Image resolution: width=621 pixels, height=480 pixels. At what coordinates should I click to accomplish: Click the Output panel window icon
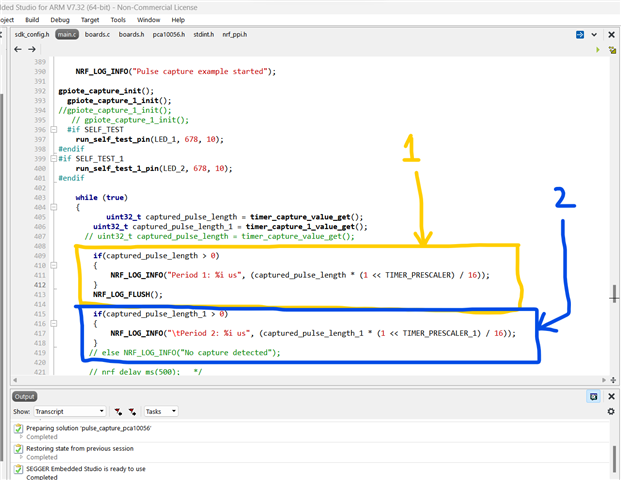[593, 396]
